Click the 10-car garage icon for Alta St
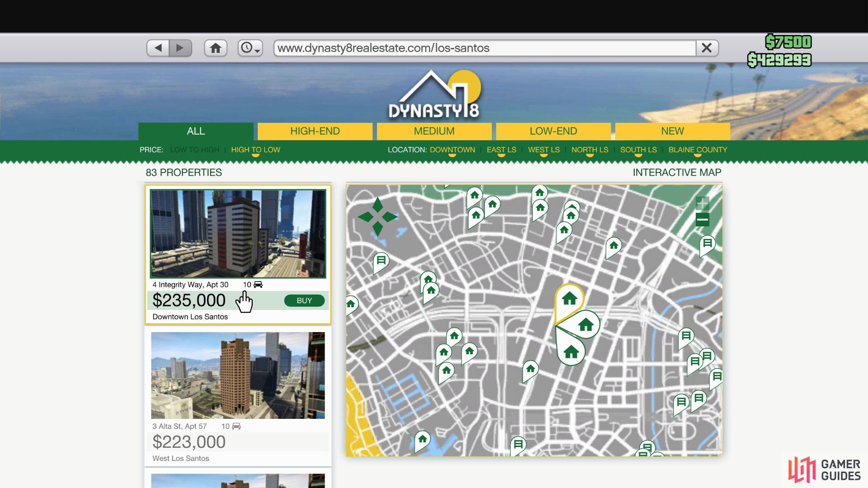This screenshot has width=868, height=488. click(x=236, y=426)
